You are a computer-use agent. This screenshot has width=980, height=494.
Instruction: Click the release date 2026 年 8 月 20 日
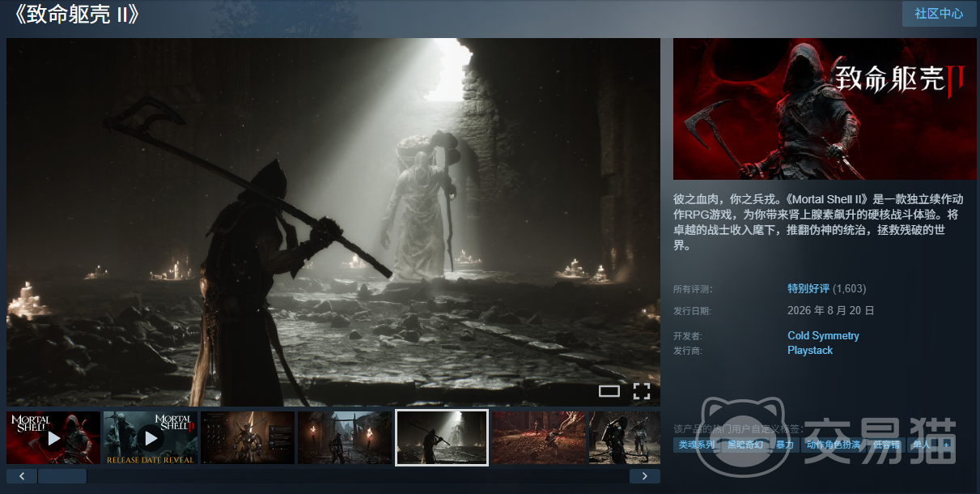tap(831, 311)
